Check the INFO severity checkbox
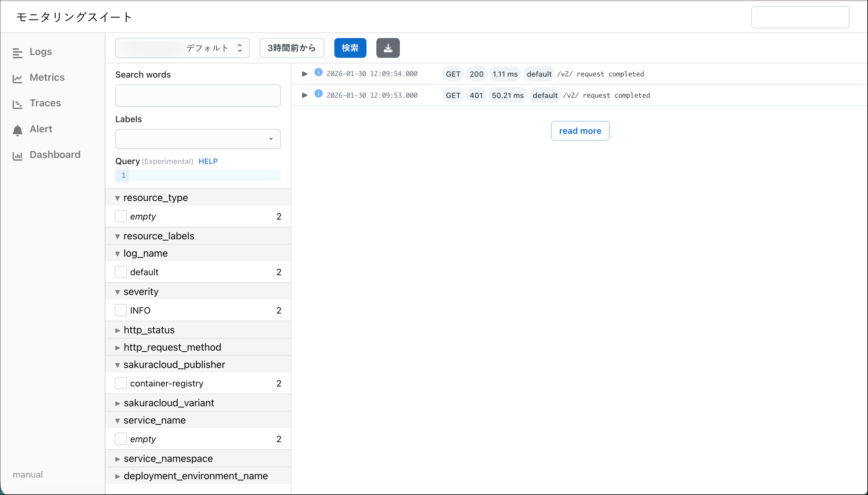 121,310
